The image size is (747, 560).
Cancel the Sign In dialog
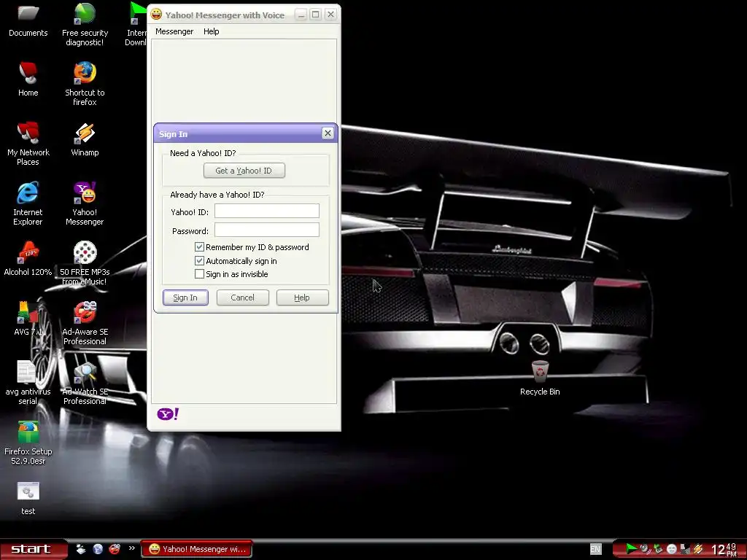pos(242,297)
